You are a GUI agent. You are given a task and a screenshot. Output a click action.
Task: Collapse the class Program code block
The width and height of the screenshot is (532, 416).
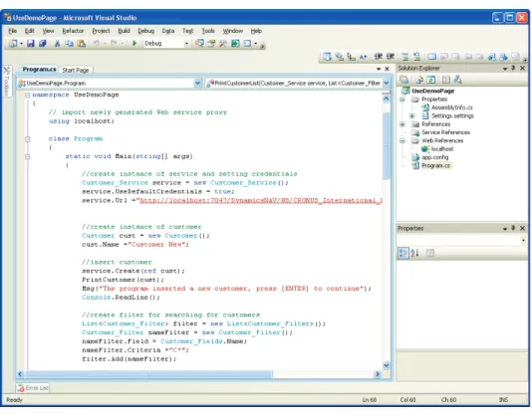tap(28, 139)
